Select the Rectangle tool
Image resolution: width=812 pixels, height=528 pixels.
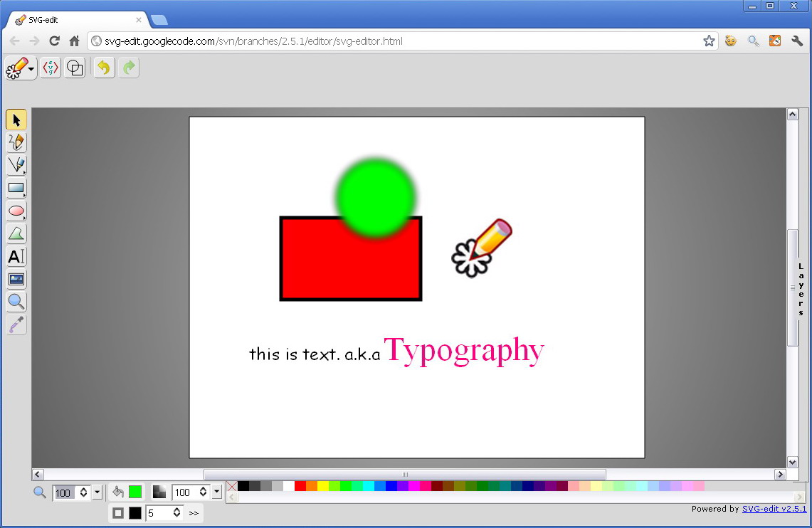click(x=16, y=188)
